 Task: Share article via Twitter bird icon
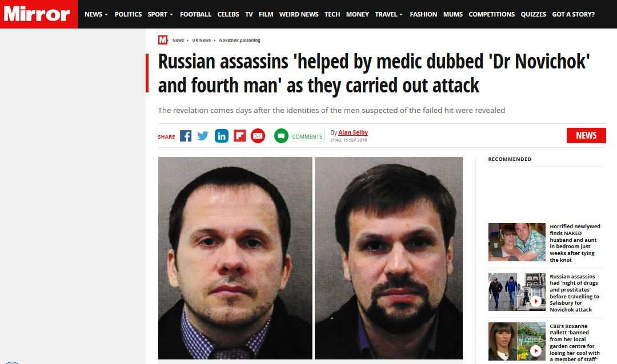203,136
